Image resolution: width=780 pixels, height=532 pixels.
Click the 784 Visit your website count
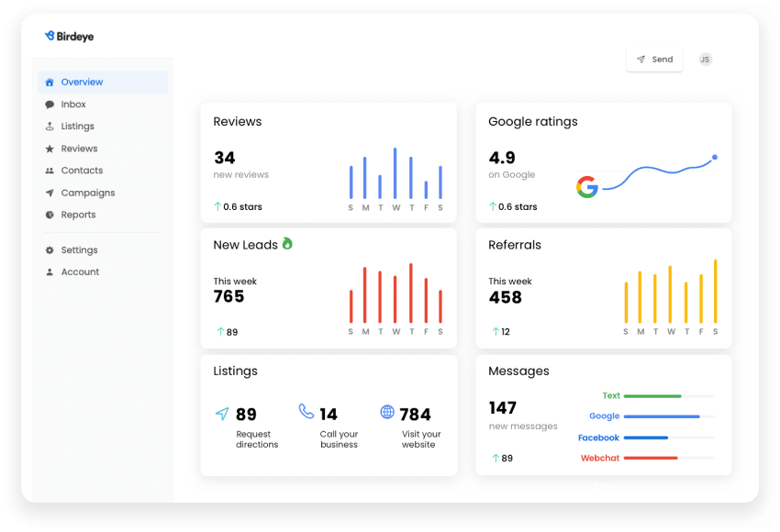[x=416, y=415]
